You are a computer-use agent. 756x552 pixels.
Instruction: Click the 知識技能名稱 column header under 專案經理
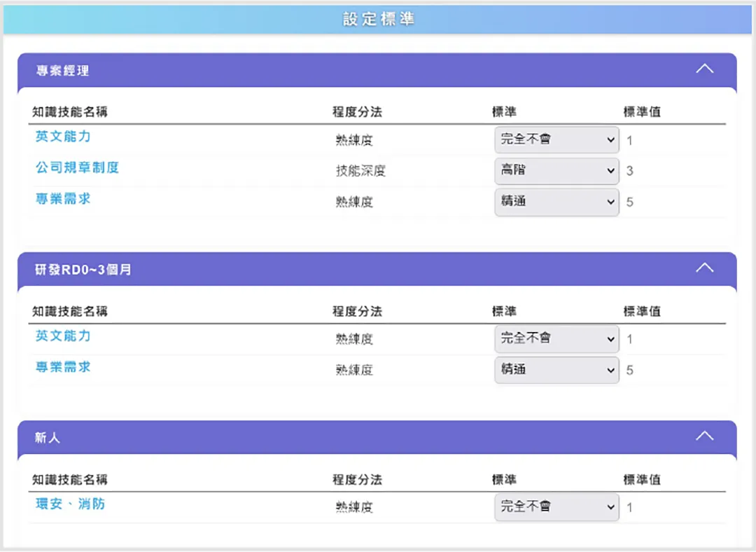click(x=69, y=111)
